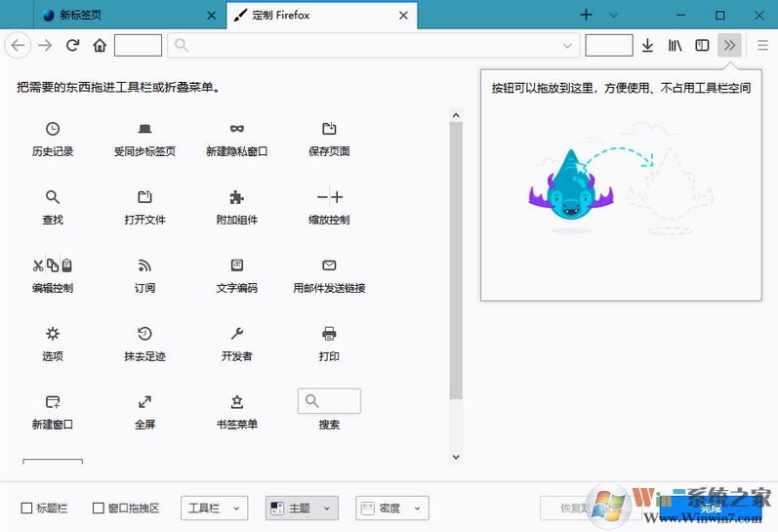The width and height of the screenshot is (778, 532).
Task: Click the forward navigation arrow
Action: (45, 46)
